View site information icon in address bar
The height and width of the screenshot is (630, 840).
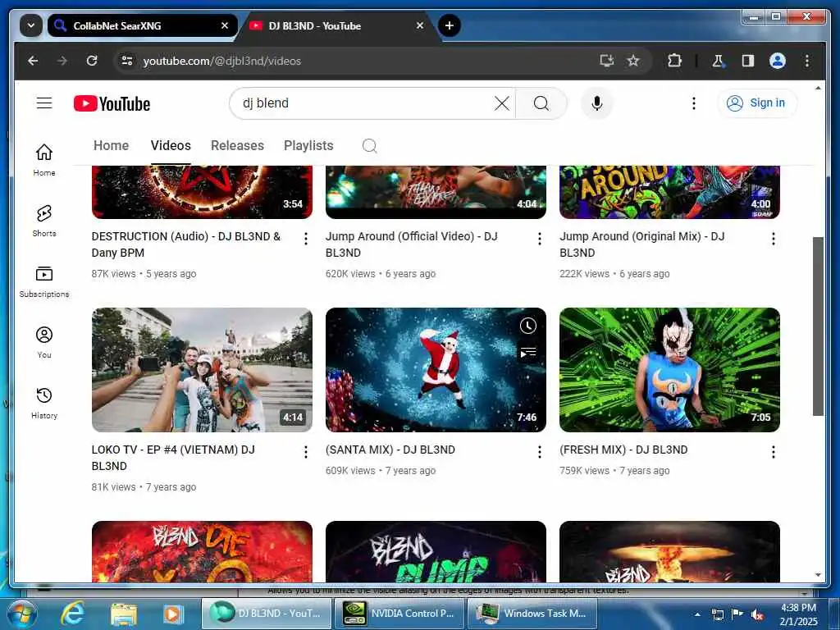(x=127, y=61)
